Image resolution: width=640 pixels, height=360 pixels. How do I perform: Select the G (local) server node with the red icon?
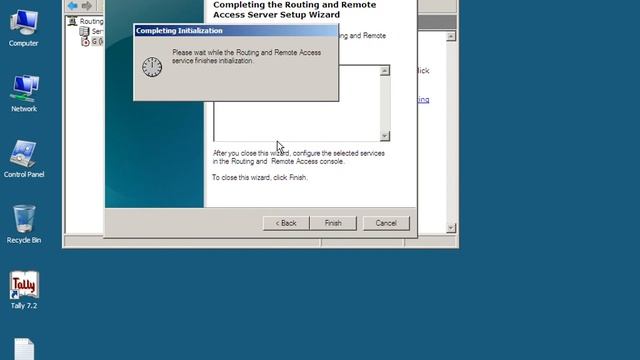[x=85, y=42]
